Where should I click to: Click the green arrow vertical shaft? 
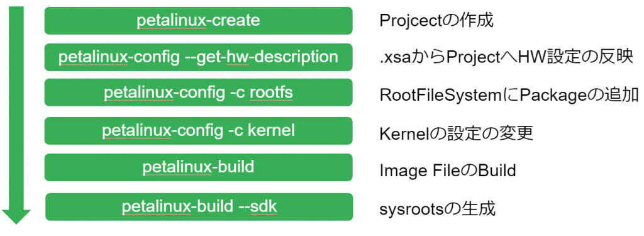tap(16, 108)
